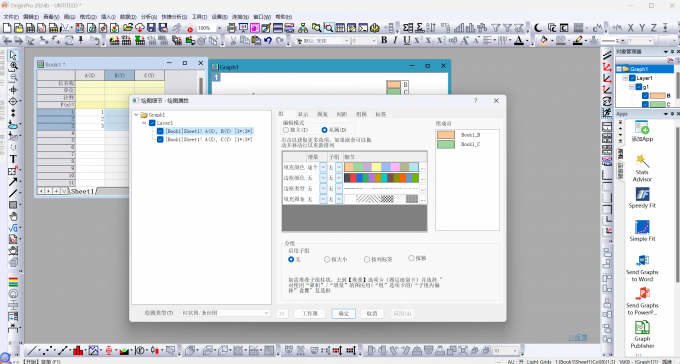Open the Graph Publisher app
The height and width of the screenshot is (364, 680).
(x=642, y=334)
